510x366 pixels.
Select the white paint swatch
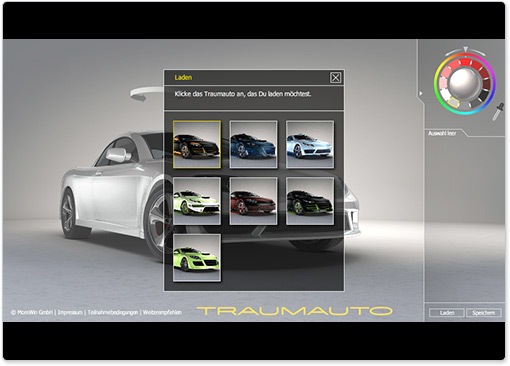(445, 95)
